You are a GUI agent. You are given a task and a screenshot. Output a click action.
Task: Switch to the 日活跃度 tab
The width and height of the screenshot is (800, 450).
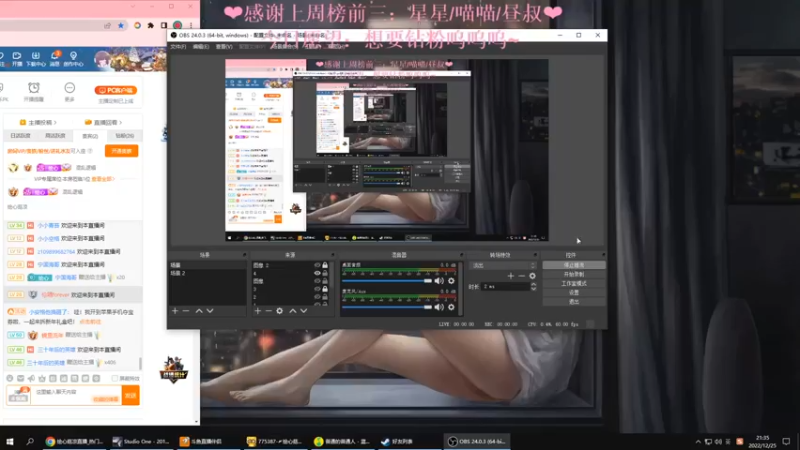[x=20, y=136]
